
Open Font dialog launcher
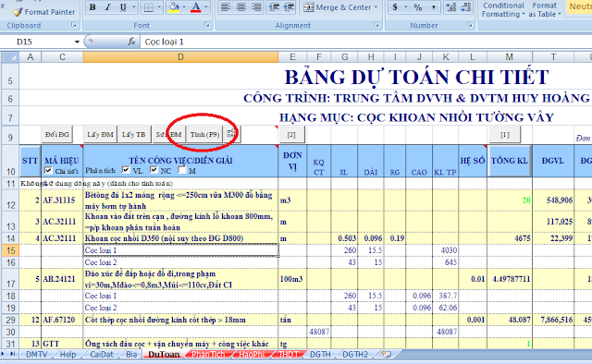click(207, 25)
